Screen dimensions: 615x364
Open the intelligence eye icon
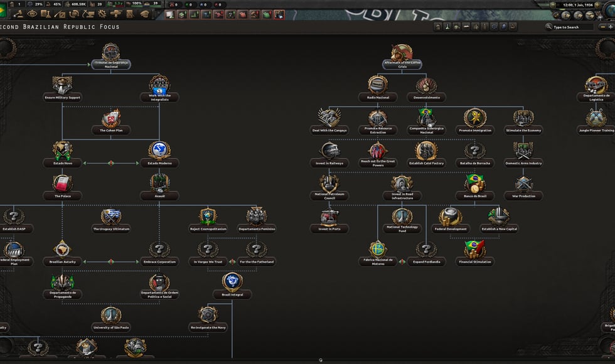tap(32, 14)
